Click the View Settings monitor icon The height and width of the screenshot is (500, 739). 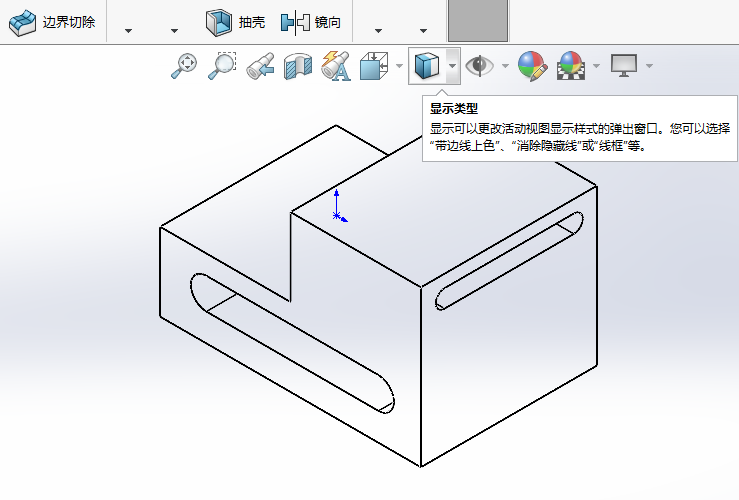(625, 66)
